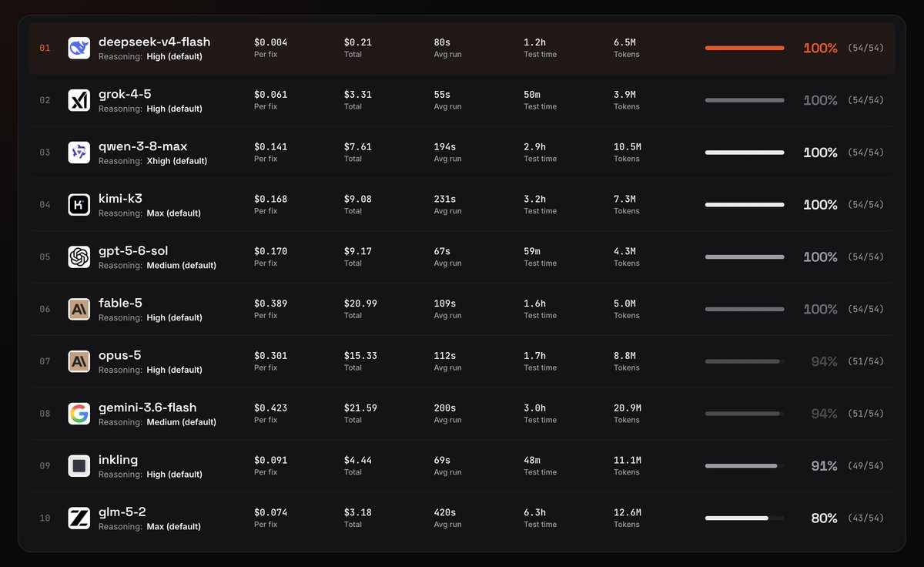Image resolution: width=924 pixels, height=567 pixels.
Task: Click the 80% progress bar for glm-5-2
Action: (745, 518)
